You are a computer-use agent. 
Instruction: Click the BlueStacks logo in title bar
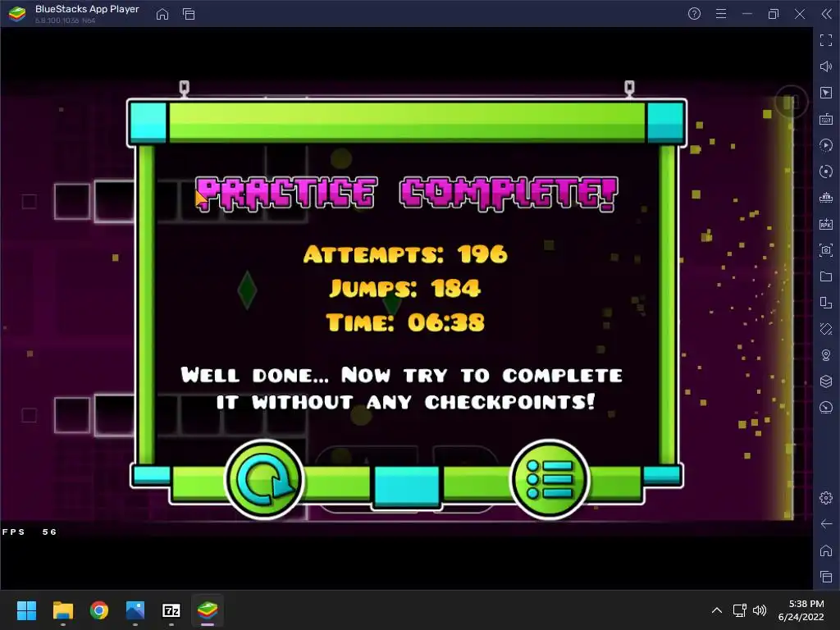coord(17,14)
